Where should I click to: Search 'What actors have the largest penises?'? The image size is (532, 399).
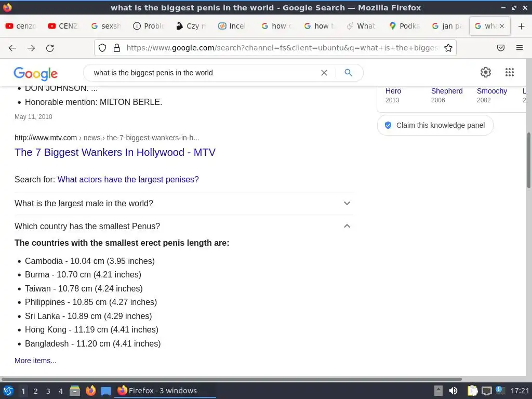pyautogui.click(x=128, y=179)
